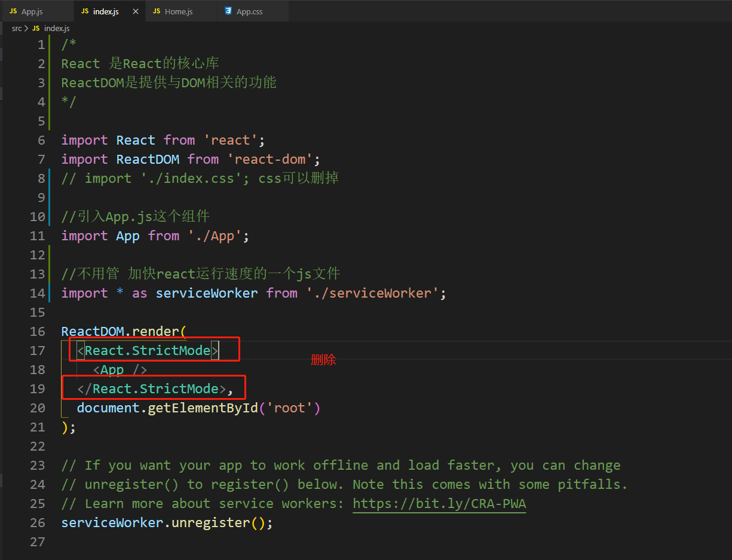Click the comment '//引入App.js这个组件'
732x560 pixels.
pos(135,217)
